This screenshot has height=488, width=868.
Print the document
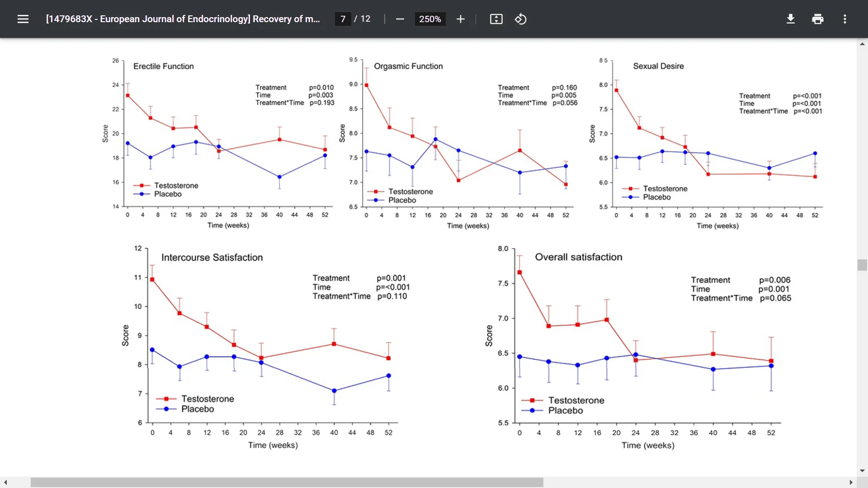pos(818,19)
